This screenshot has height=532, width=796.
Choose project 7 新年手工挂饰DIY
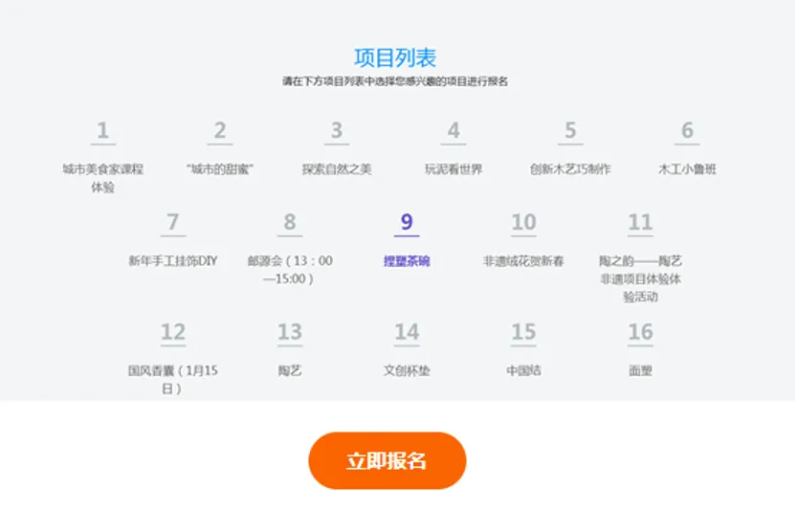172,239
